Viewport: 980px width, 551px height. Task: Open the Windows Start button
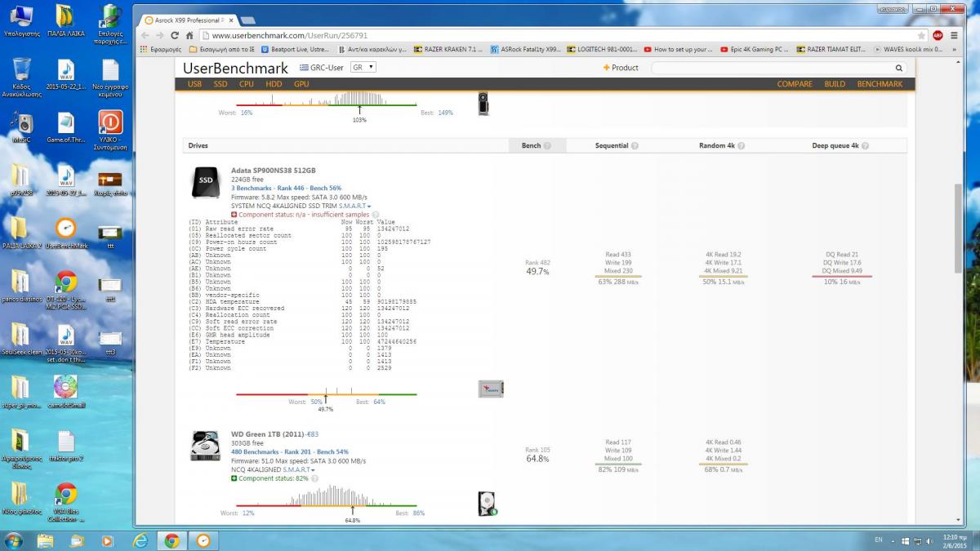click(14, 540)
